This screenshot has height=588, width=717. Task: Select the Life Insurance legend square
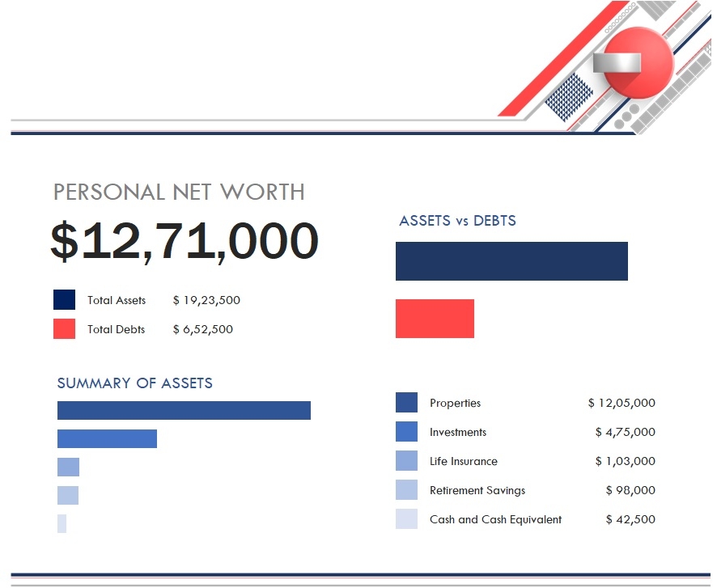point(405,461)
